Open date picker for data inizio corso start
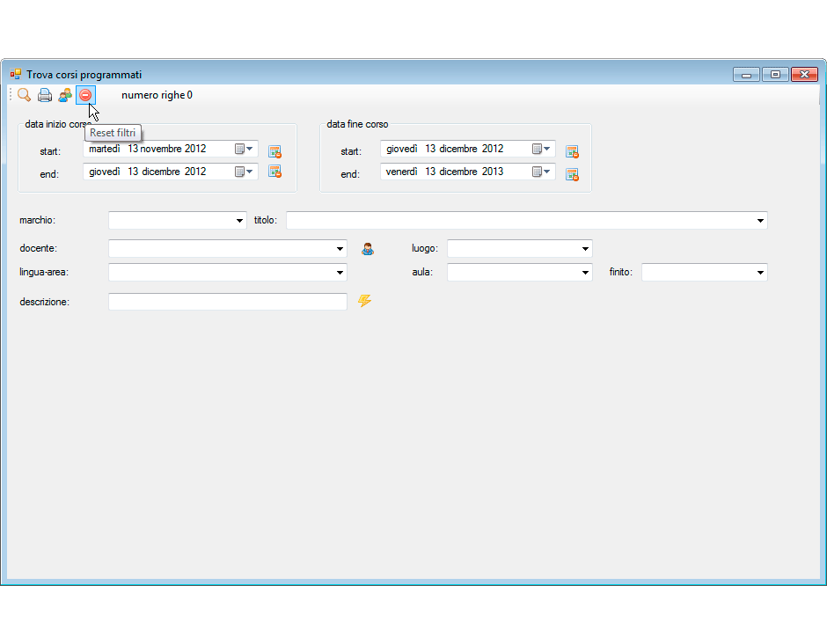 click(x=245, y=149)
